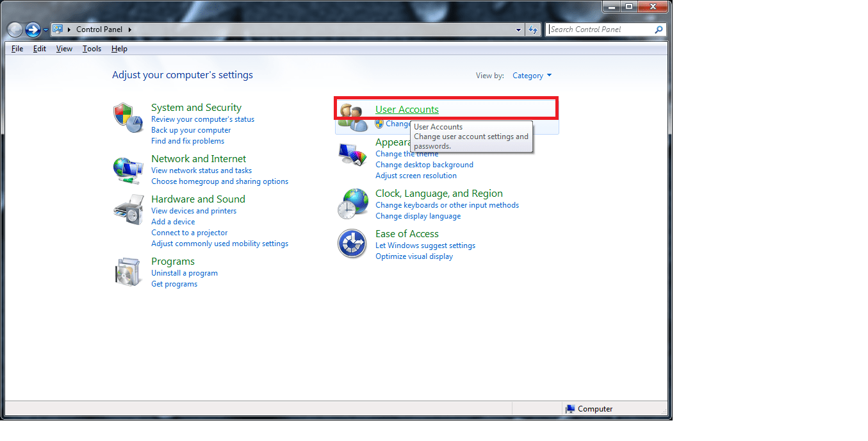Click Review your computer's status
This screenshot has height=441, width=868.
[x=202, y=119]
